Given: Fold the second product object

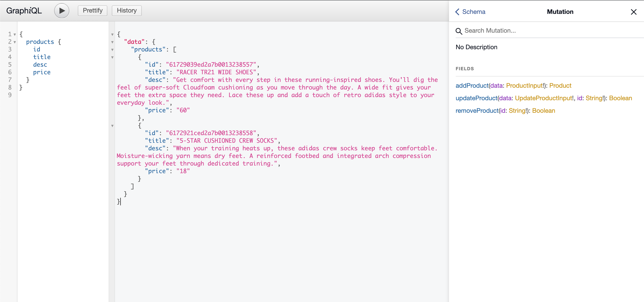Looking at the screenshot, I should click(x=112, y=126).
